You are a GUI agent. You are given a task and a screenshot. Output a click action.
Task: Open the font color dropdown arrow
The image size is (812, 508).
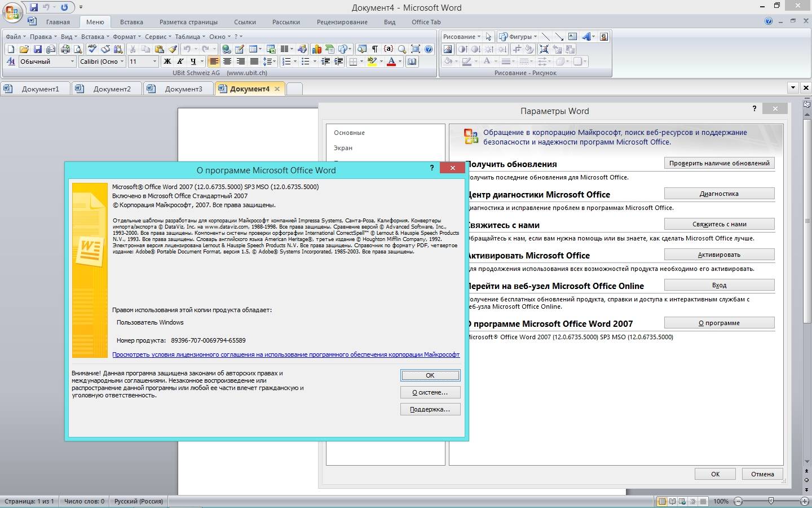(400, 62)
